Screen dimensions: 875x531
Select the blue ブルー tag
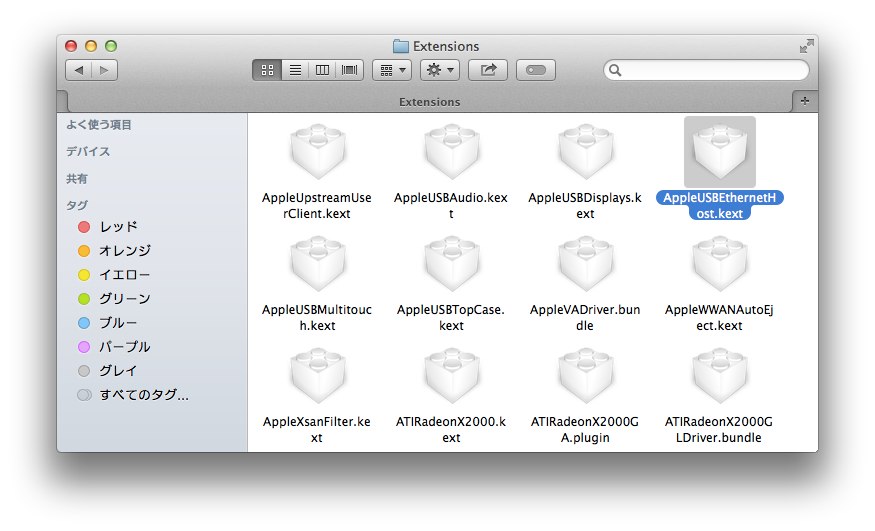pos(108,323)
